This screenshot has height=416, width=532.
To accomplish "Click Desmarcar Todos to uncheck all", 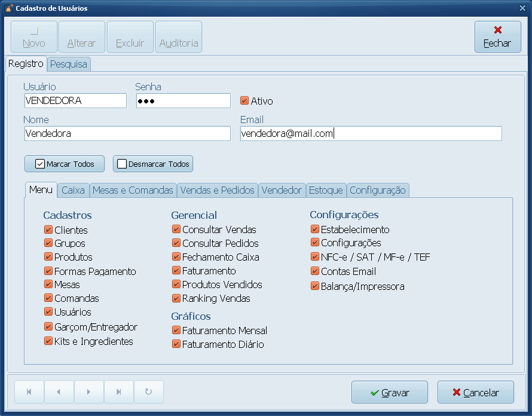I will (153, 164).
